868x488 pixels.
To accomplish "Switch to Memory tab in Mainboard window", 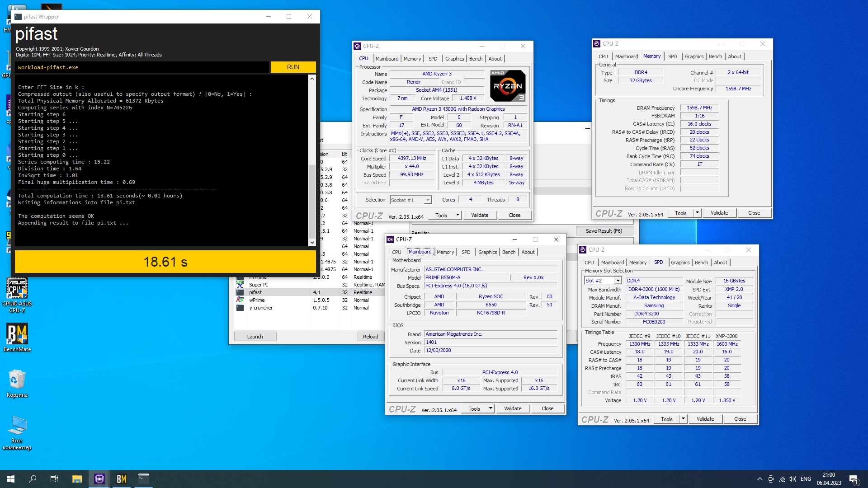I will coord(445,252).
